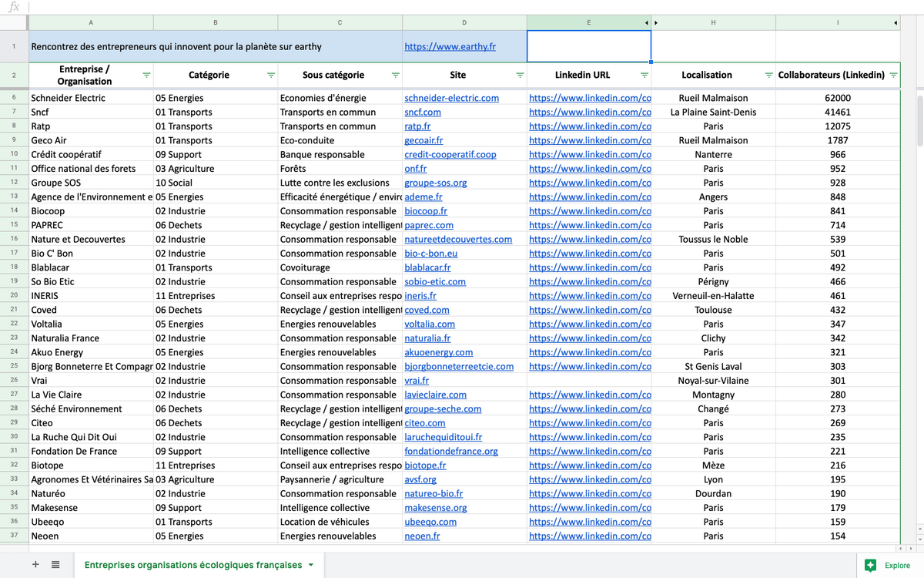Open sheet tab dropdown arrow

point(311,565)
